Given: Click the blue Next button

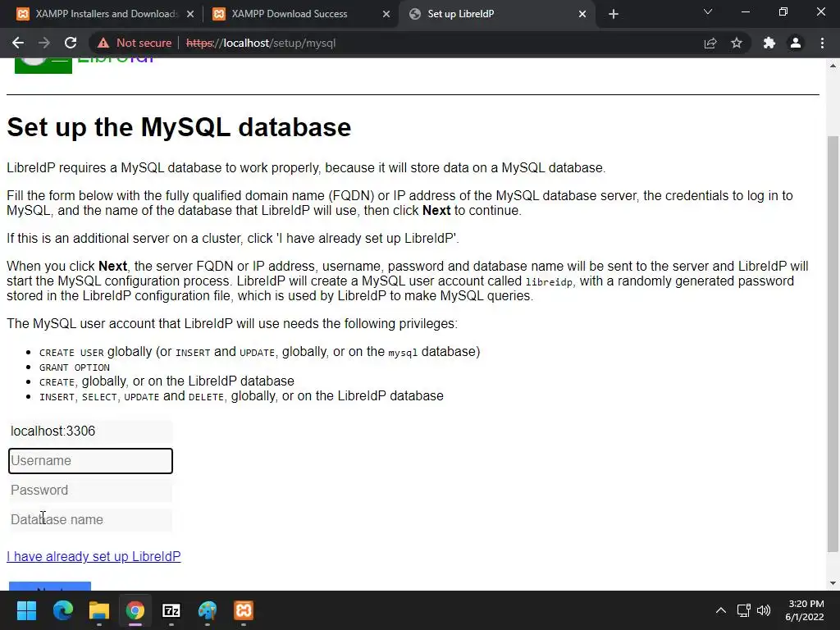Looking at the screenshot, I should click(x=50, y=586).
